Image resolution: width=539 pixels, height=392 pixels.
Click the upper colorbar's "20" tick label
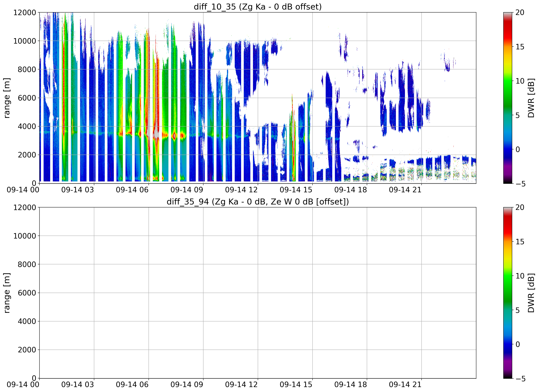(520, 13)
